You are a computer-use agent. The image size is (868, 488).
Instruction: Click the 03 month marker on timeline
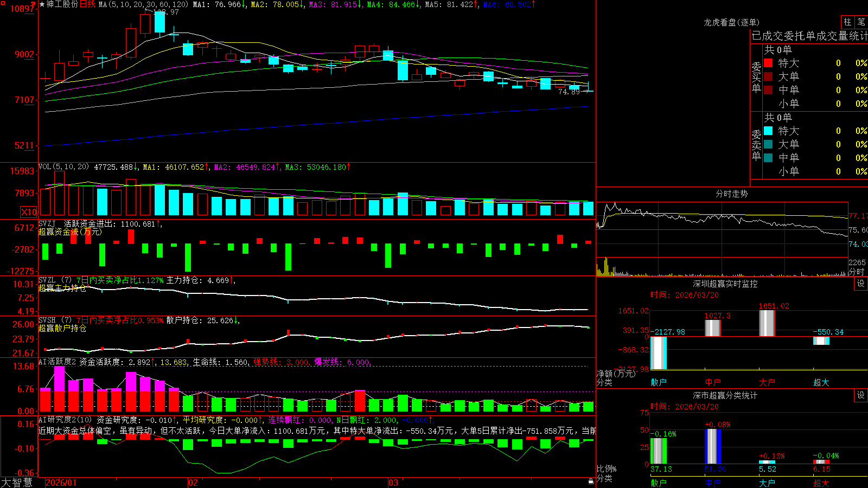coord(393,483)
